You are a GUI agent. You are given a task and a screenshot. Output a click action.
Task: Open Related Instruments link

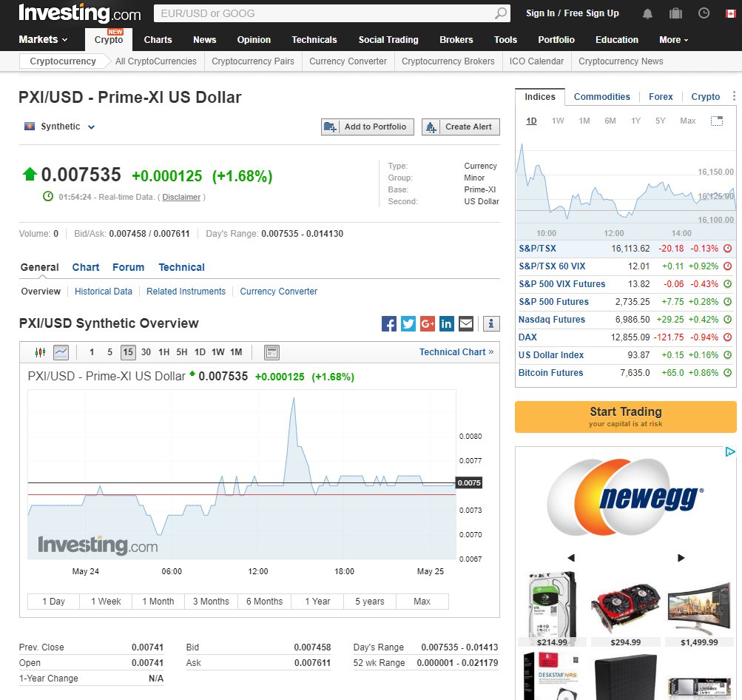[186, 292]
